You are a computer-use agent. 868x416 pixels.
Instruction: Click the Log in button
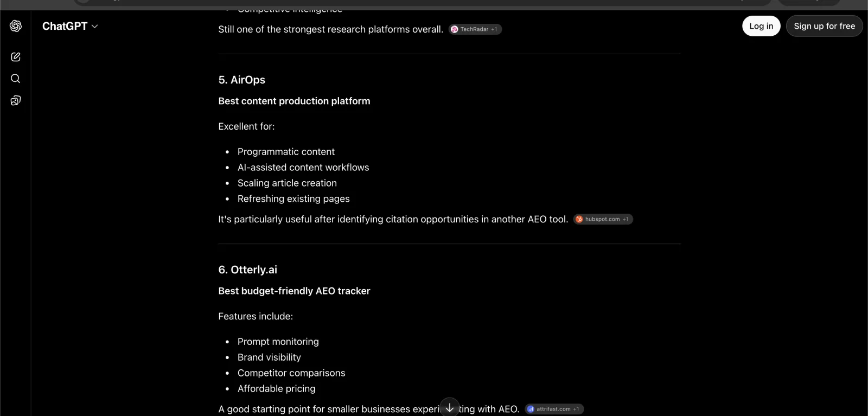tap(761, 26)
